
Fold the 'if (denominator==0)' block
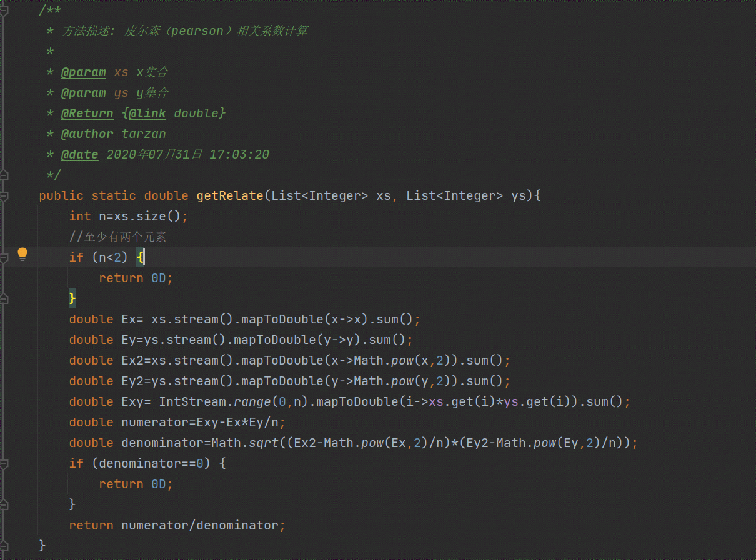4,464
